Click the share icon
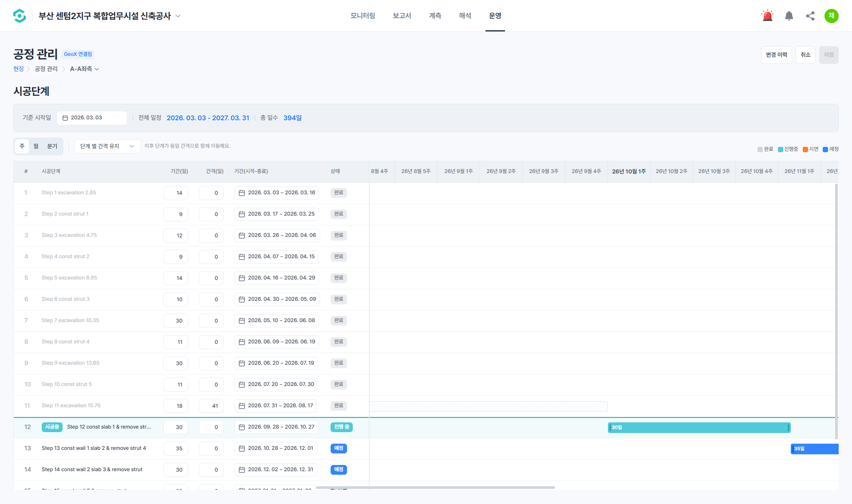This screenshot has width=852, height=504. pos(810,16)
